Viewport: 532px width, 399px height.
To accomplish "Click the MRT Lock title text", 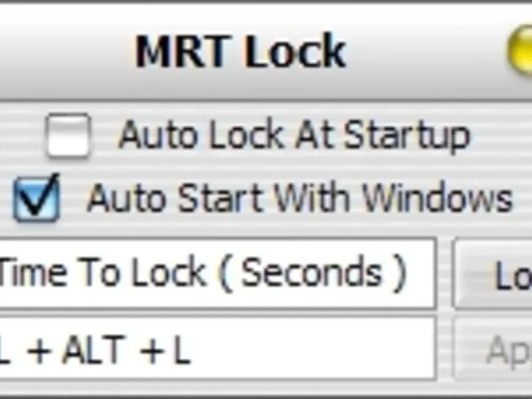I will point(240,52).
